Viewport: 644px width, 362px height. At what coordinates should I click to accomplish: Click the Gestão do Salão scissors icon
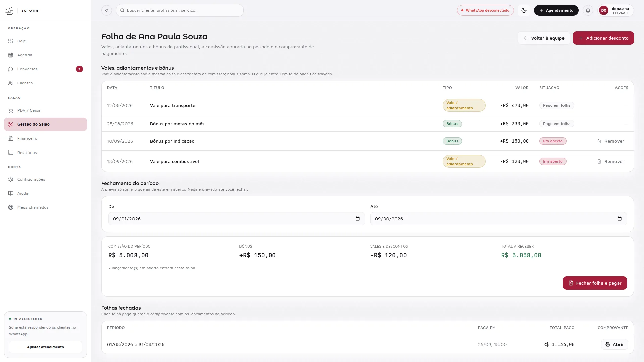click(11, 124)
